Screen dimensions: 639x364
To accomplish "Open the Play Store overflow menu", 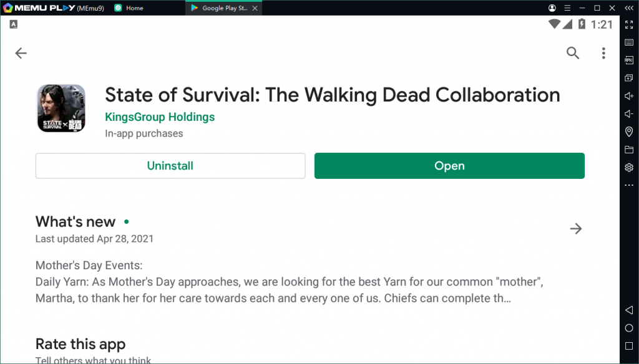I will tap(603, 53).
